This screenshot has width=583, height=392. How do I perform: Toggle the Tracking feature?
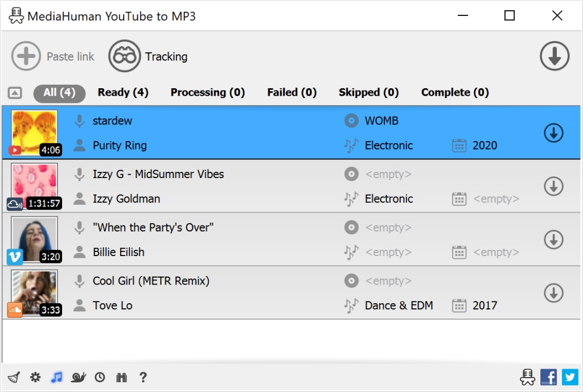coord(148,56)
